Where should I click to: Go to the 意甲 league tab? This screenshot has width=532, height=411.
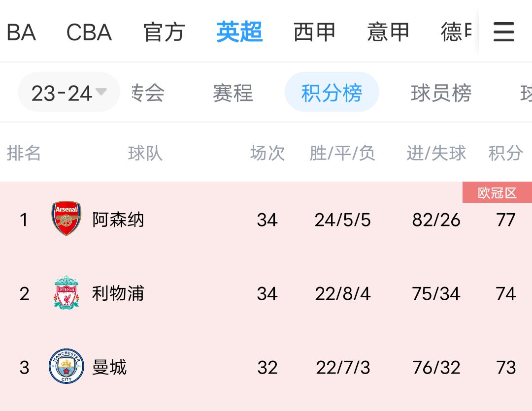coord(388,32)
